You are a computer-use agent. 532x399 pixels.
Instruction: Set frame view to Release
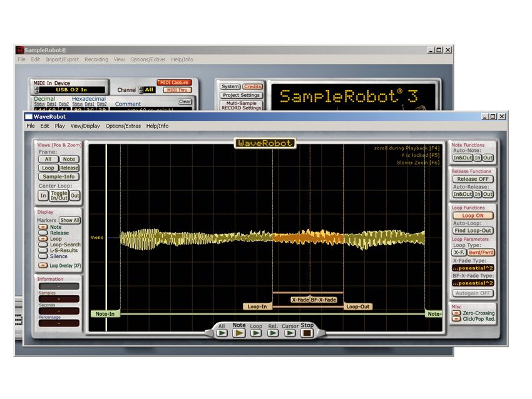(x=69, y=168)
